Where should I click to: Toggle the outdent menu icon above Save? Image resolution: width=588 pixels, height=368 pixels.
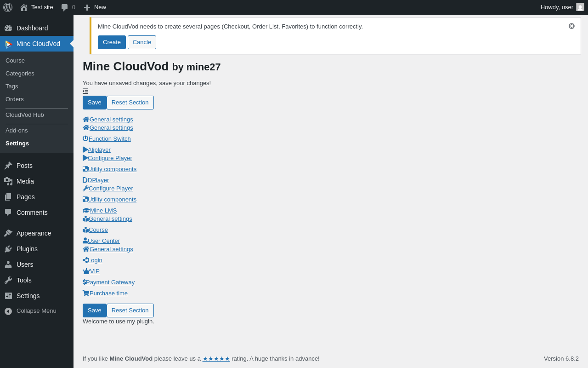pyautogui.click(x=85, y=91)
